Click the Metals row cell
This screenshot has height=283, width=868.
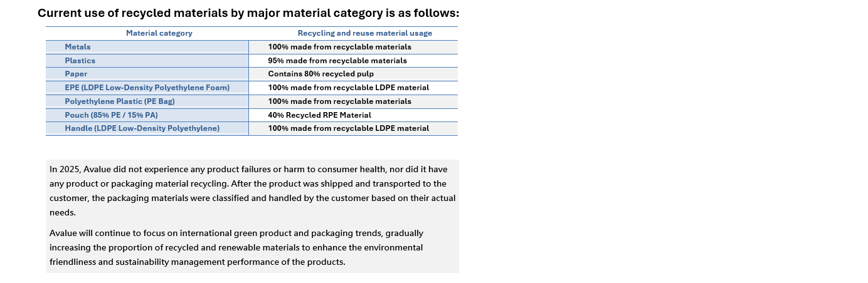(x=147, y=47)
